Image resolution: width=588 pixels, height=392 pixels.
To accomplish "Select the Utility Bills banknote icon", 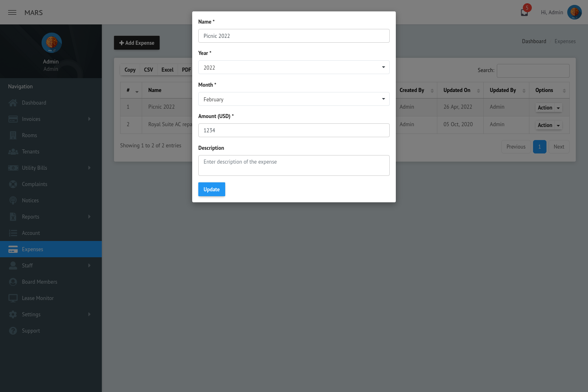I will pyautogui.click(x=13, y=168).
